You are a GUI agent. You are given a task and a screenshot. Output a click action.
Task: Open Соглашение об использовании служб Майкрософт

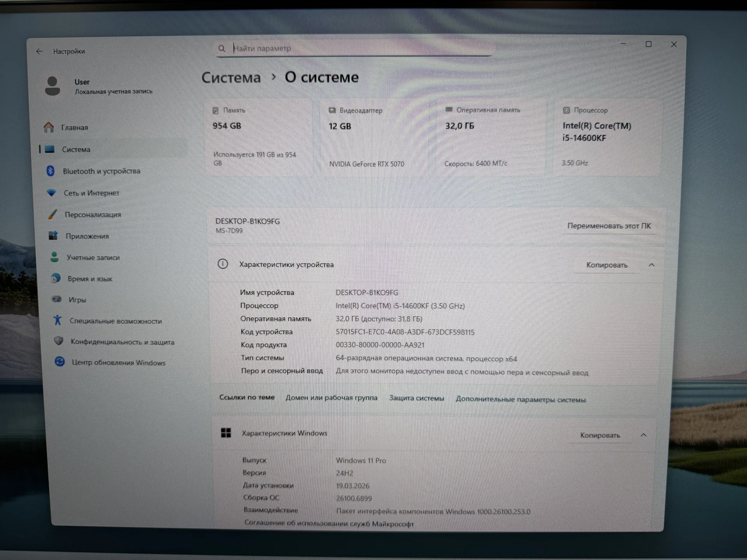(x=329, y=523)
